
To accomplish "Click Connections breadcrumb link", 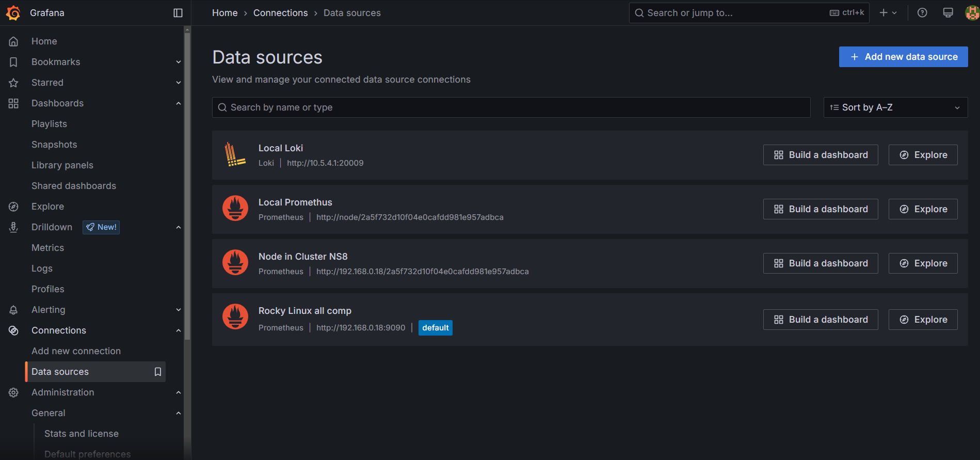I will point(280,13).
